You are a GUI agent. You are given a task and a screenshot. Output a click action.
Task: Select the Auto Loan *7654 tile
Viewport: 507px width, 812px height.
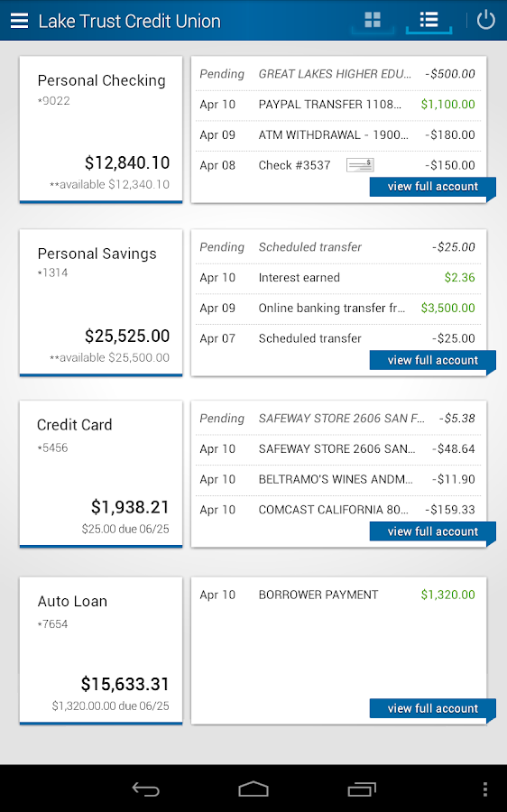click(x=101, y=651)
